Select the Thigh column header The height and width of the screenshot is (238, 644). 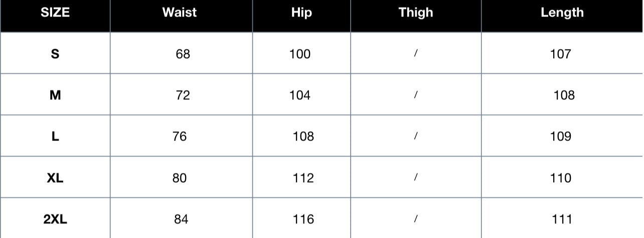(x=416, y=13)
